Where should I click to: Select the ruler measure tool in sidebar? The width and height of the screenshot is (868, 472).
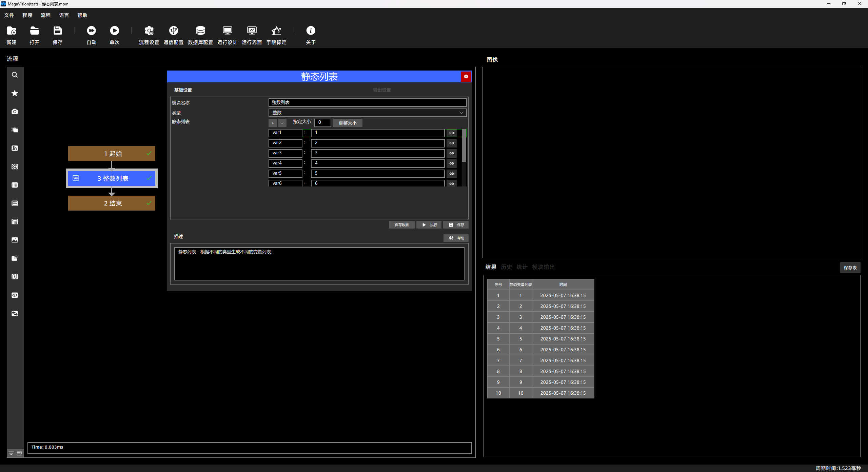(x=15, y=203)
